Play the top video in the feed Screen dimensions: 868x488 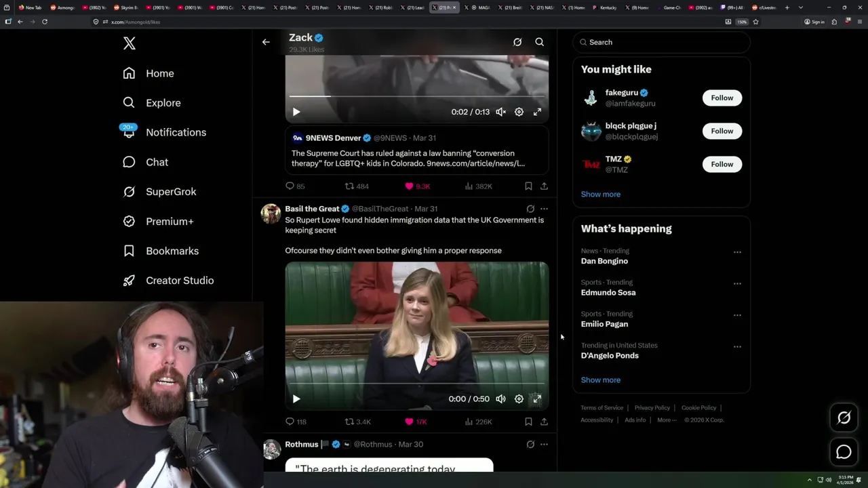click(296, 112)
